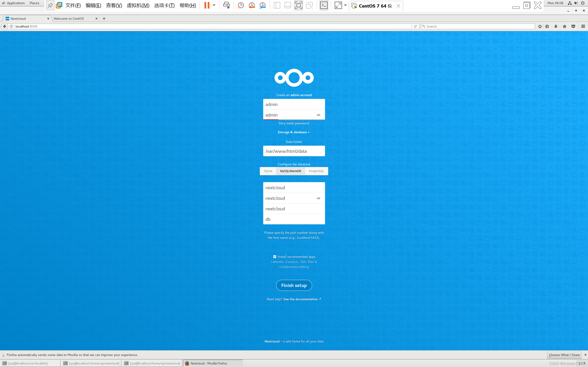Click the Data folder input field

coord(294,151)
